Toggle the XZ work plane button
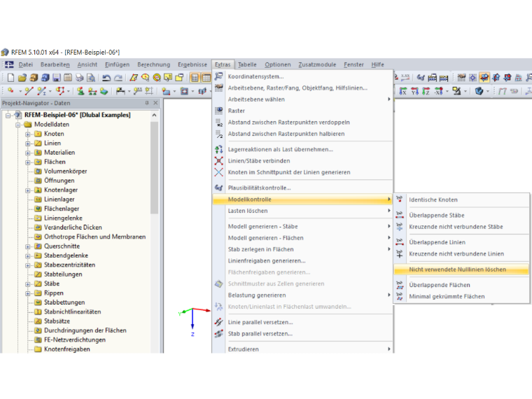532x399 pixels. pos(507,78)
